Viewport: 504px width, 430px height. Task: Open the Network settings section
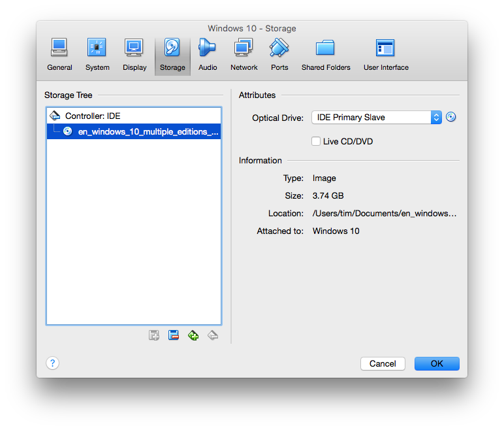pos(244,55)
